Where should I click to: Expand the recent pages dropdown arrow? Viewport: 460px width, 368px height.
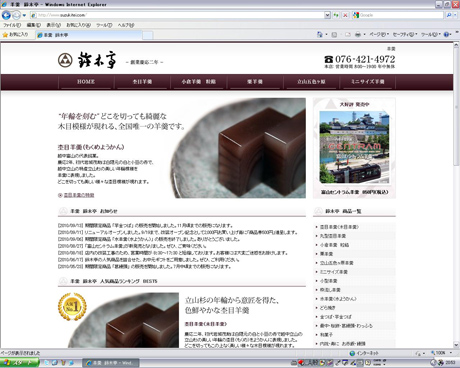(x=24, y=15)
